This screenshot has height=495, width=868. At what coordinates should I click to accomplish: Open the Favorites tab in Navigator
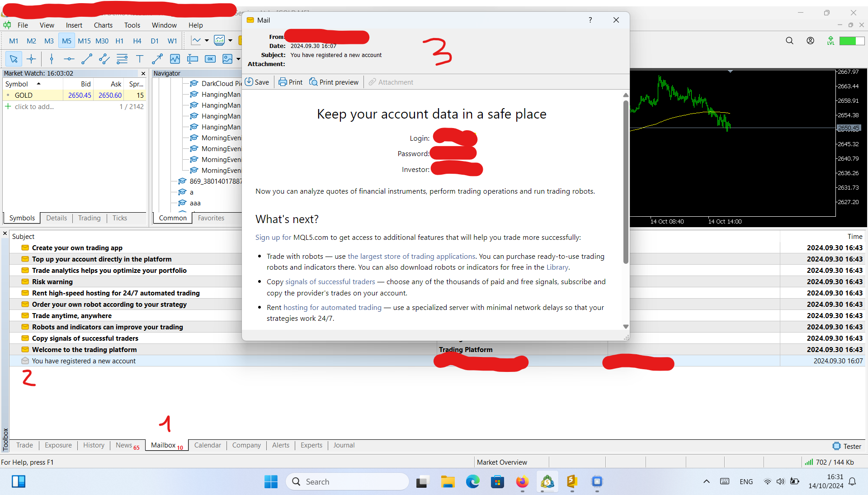tap(211, 218)
